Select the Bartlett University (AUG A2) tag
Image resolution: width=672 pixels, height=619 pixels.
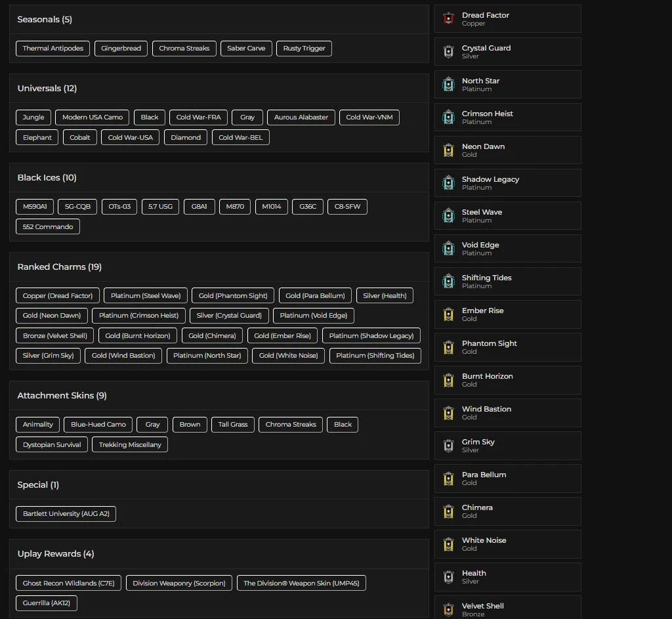pos(66,513)
